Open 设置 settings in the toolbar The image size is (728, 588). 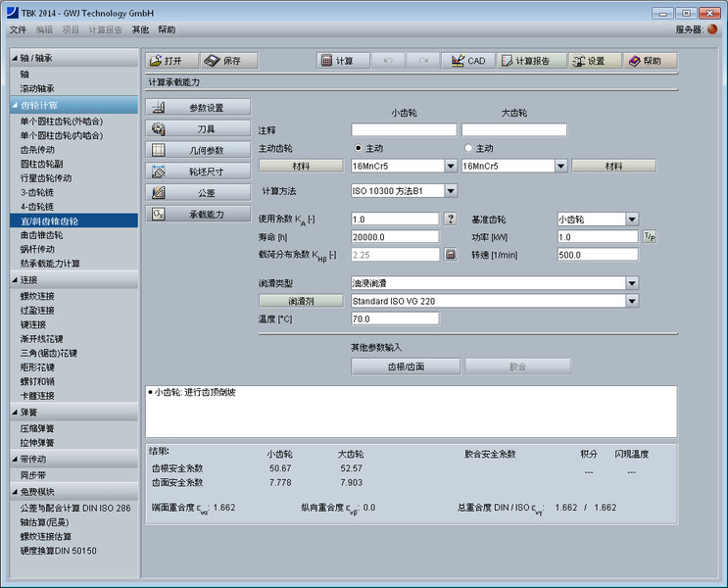594,61
